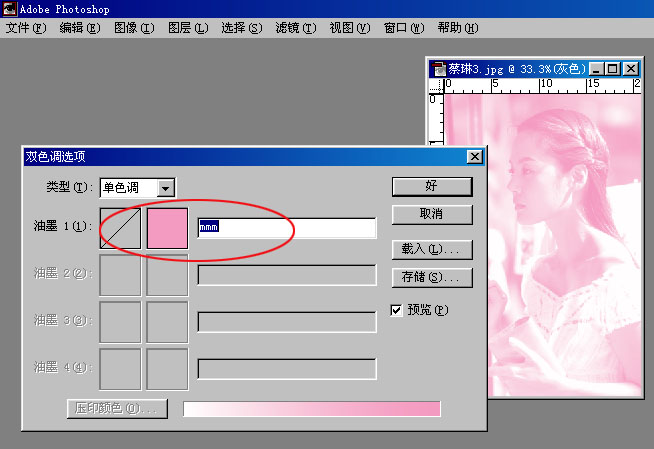Maximize the 蔡琳3.jpg document window
The height and width of the screenshot is (449, 654).
[x=612, y=69]
